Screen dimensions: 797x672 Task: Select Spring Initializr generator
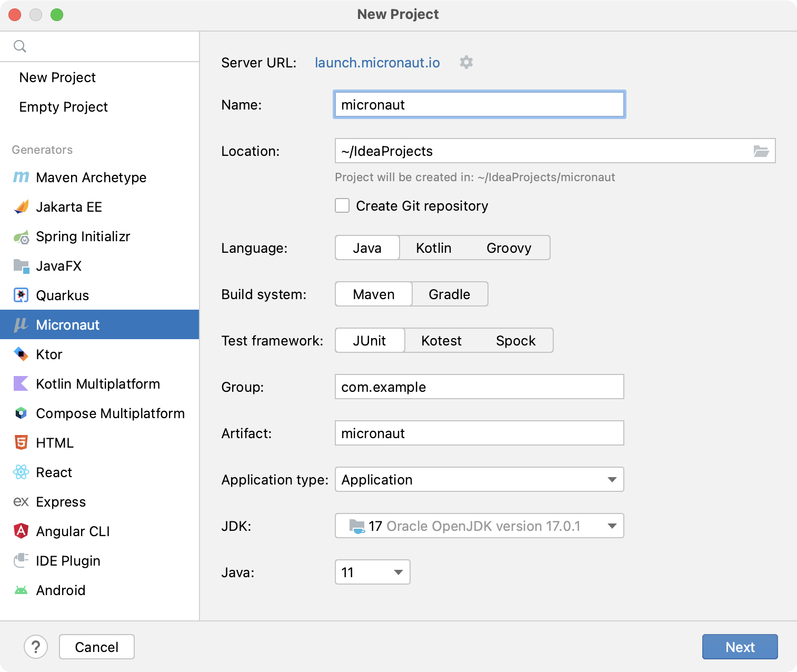[99, 236]
